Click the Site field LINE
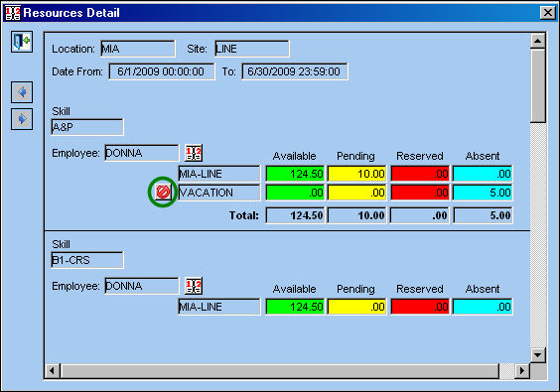This screenshot has height=392, width=560. click(x=252, y=49)
